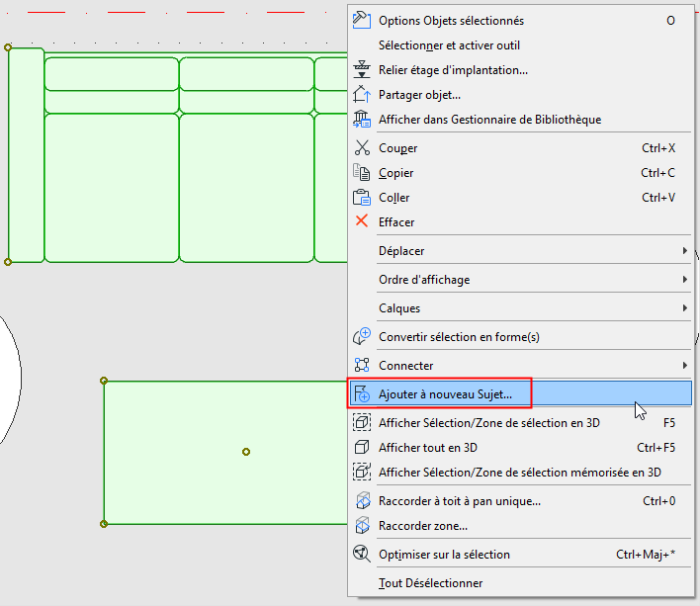The image size is (700, 606).
Task: Choose Convertir sélection en forme(s)
Action: pos(520,336)
